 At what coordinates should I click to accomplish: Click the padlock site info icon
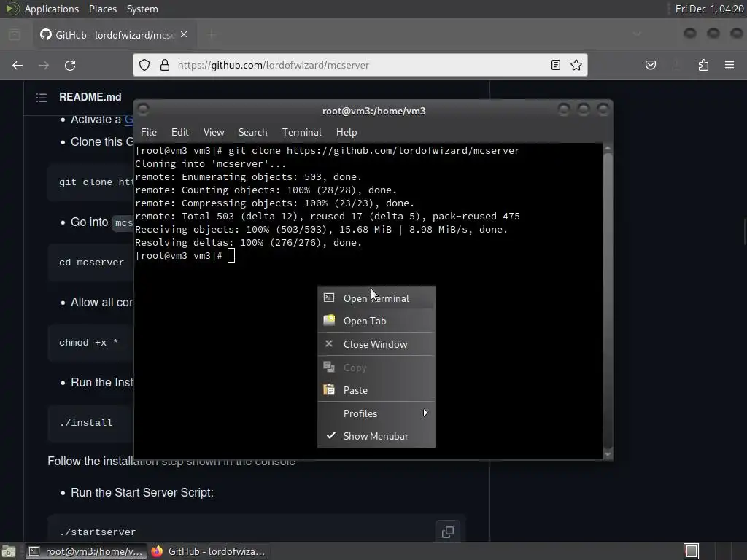click(x=165, y=65)
